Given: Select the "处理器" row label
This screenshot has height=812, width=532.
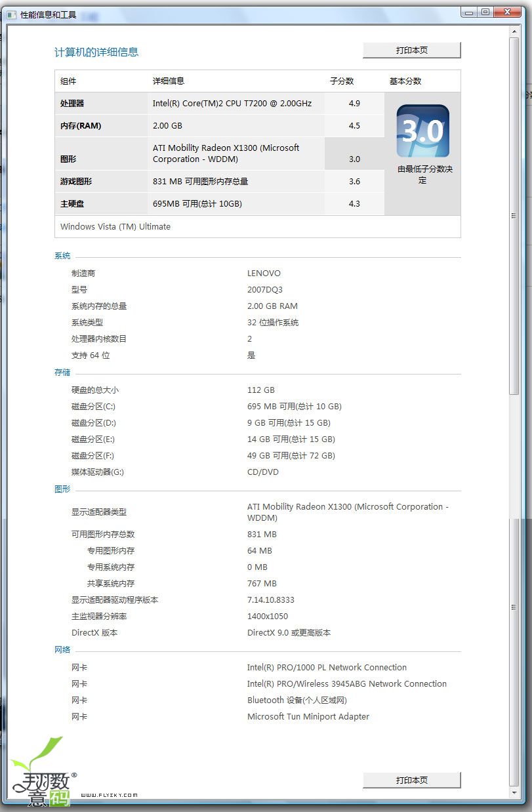Looking at the screenshot, I should click(x=72, y=104).
